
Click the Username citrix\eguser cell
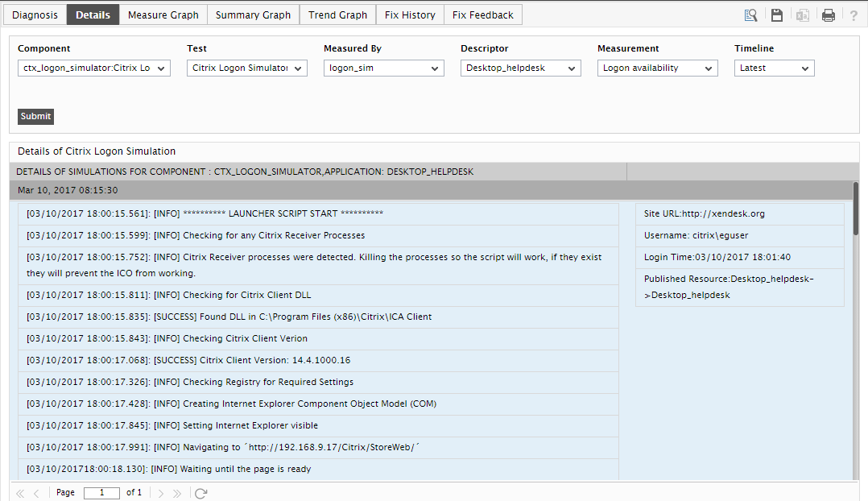click(x=739, y=236)
